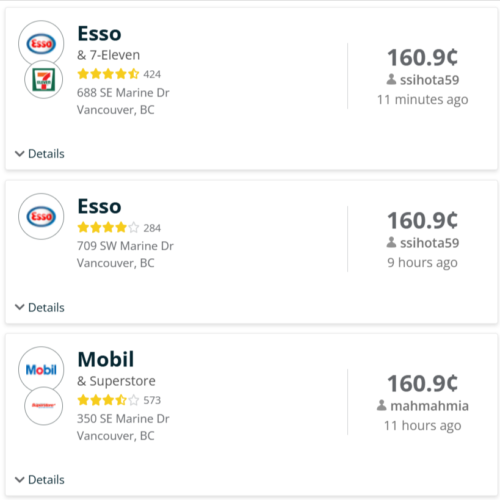Screen dimensions: 500x500
Task: Click the 7-Eleven logo icon
Action: (x=43, y=80)
